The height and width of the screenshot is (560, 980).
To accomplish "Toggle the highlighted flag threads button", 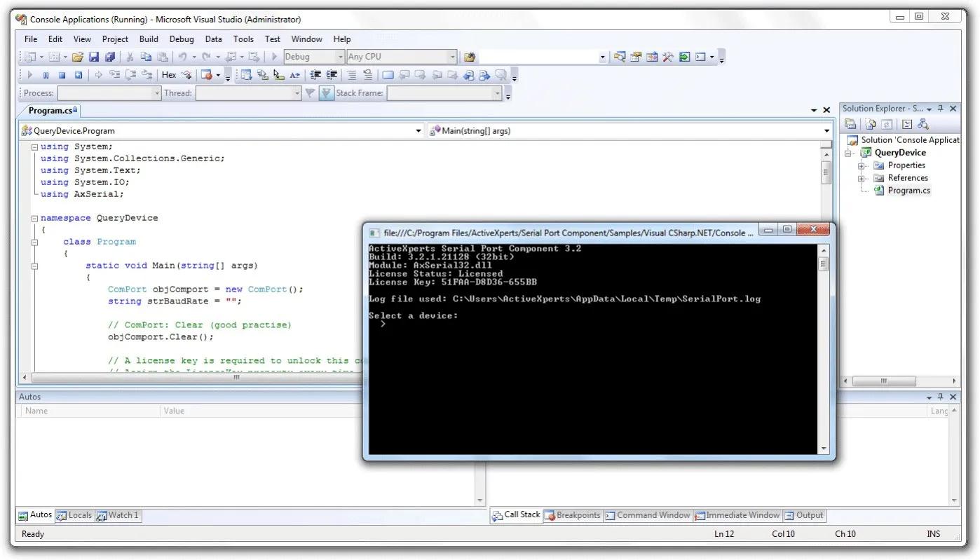I will (326, 93).
